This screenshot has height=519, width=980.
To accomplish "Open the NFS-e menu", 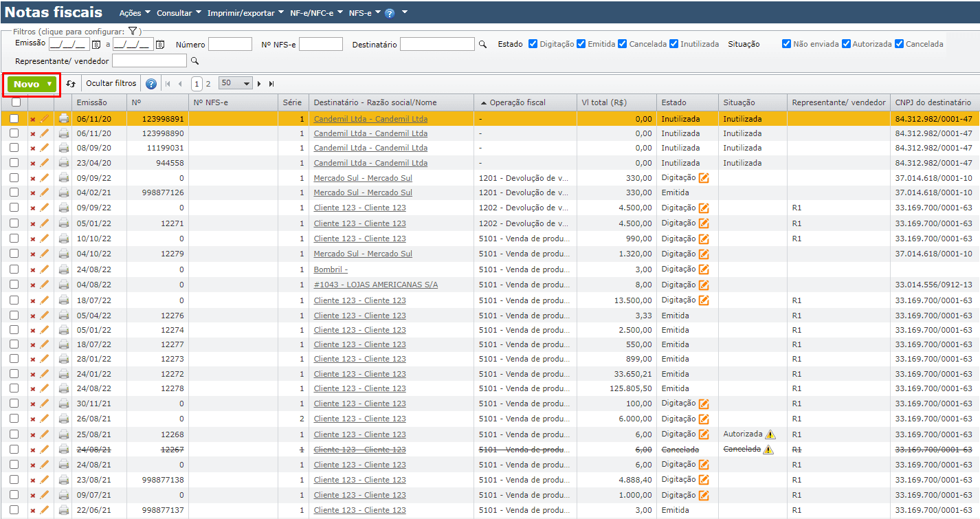I will pyautogui.click(x=365, y=13).
